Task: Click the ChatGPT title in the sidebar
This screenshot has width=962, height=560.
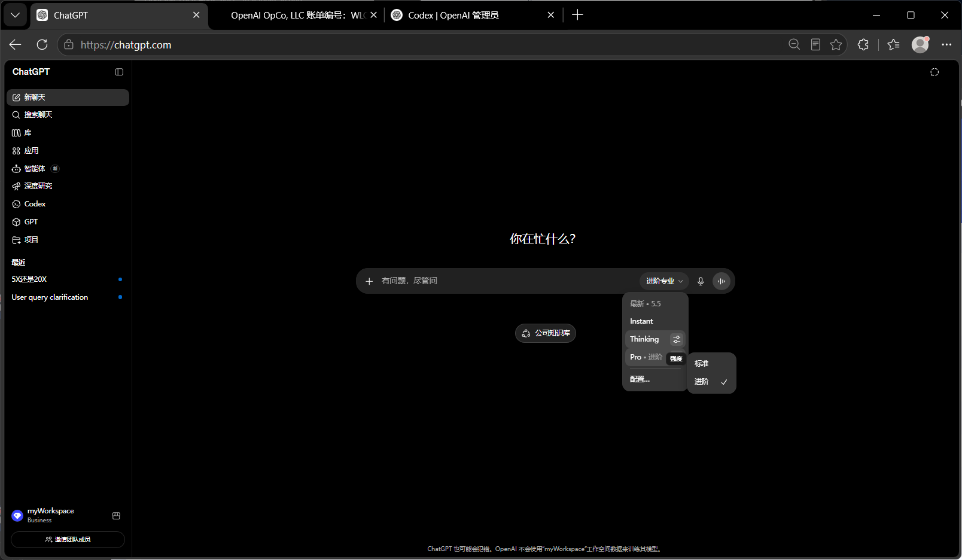Action: (31, 72)
